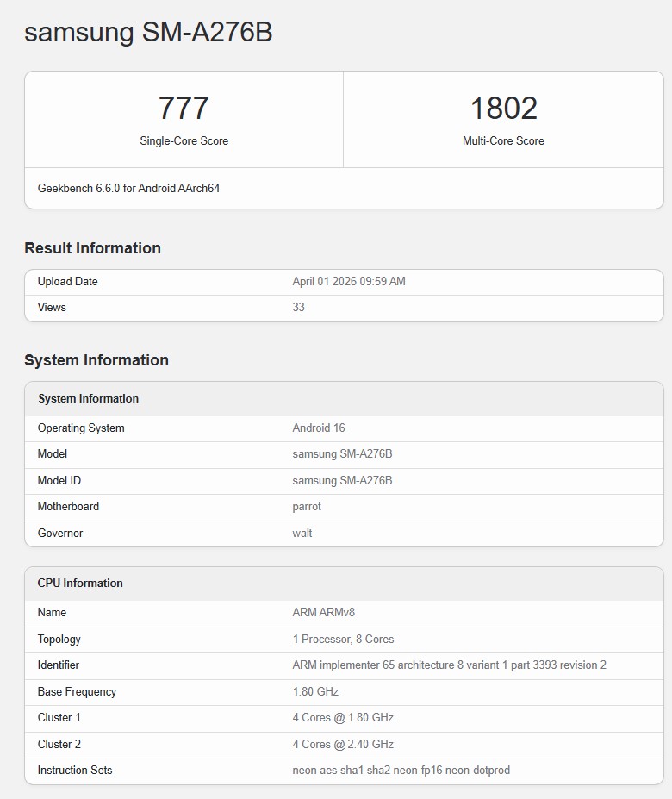This screenshot has width=672, height=799.
Task: Click the Geekbench 6.6.0 for Android AArch64 text
Action: click(x=128, y=188)
